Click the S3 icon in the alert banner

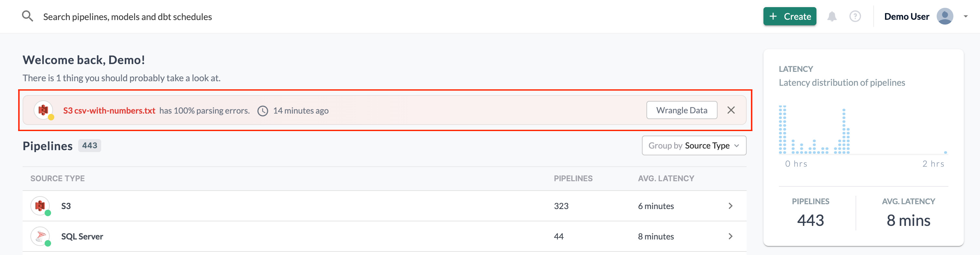(43, 110)
